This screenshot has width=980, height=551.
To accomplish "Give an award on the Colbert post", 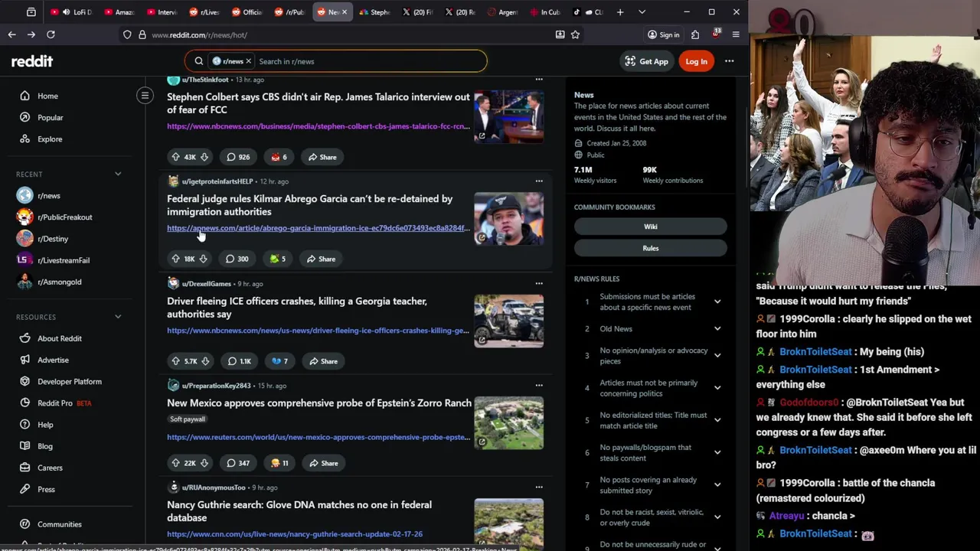I will [x=279, y=157].
